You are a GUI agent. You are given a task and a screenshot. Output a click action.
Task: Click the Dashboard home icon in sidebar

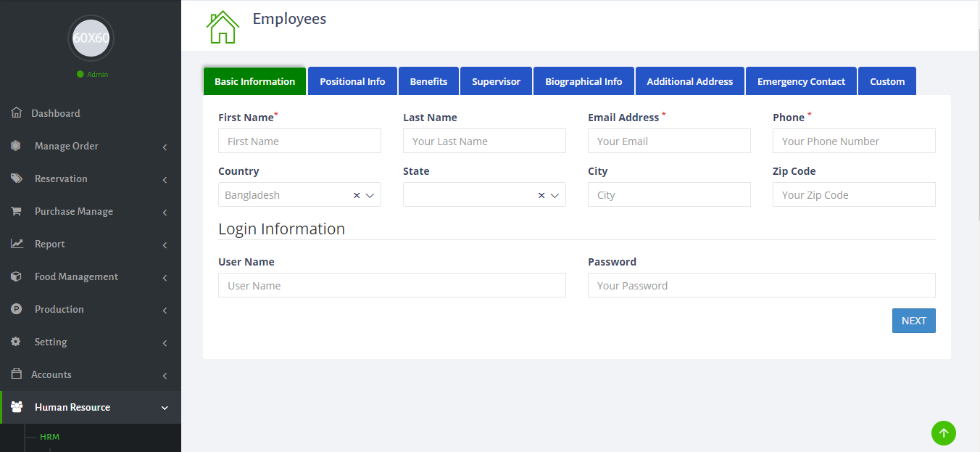17,113
